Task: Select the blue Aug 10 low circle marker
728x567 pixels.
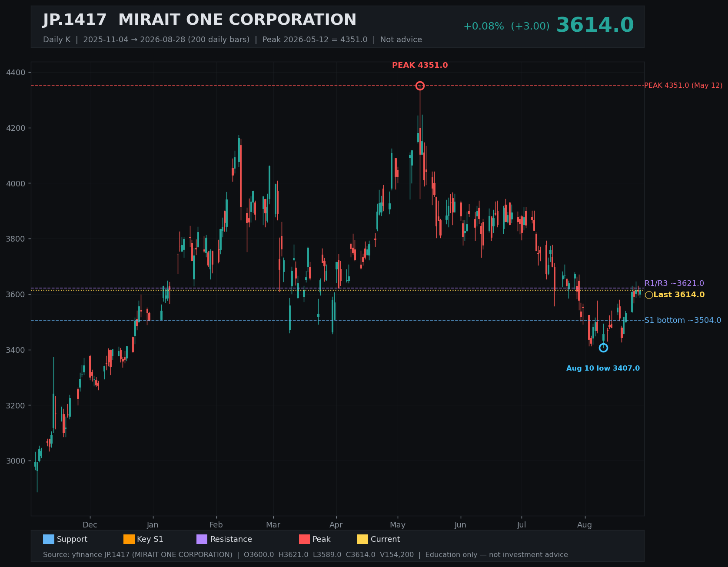Action: (603, 348)
